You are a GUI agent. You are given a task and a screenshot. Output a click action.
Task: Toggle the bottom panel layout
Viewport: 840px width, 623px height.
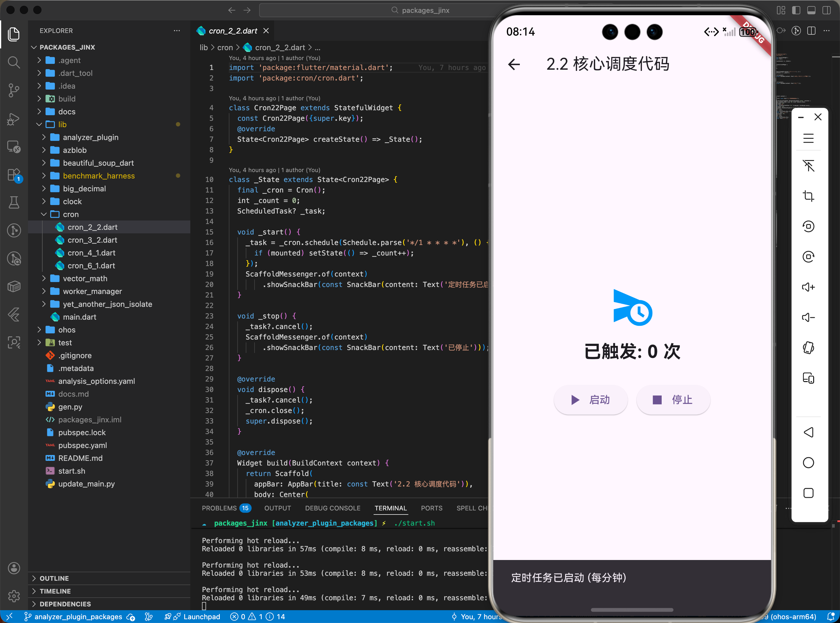(811, 10)
